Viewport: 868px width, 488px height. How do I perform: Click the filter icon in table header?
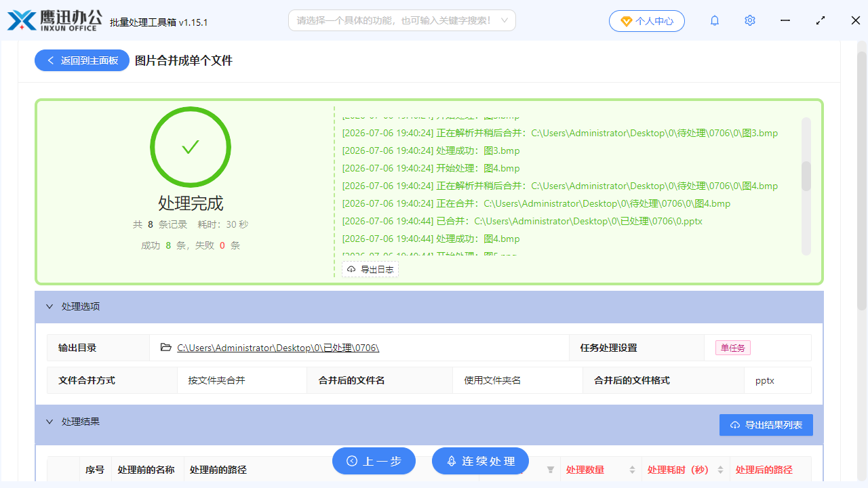pyautogui.click(x=551, y=470)
